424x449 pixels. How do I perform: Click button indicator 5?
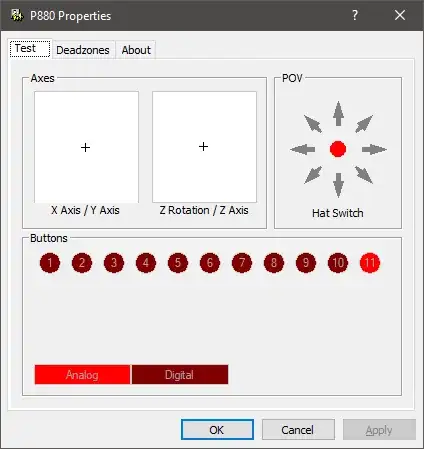coord(178,263)
